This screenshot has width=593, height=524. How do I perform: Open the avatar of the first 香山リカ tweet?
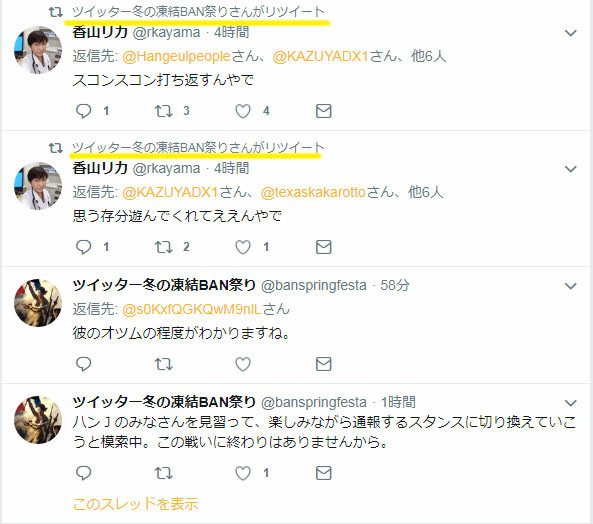coord(38,50)
